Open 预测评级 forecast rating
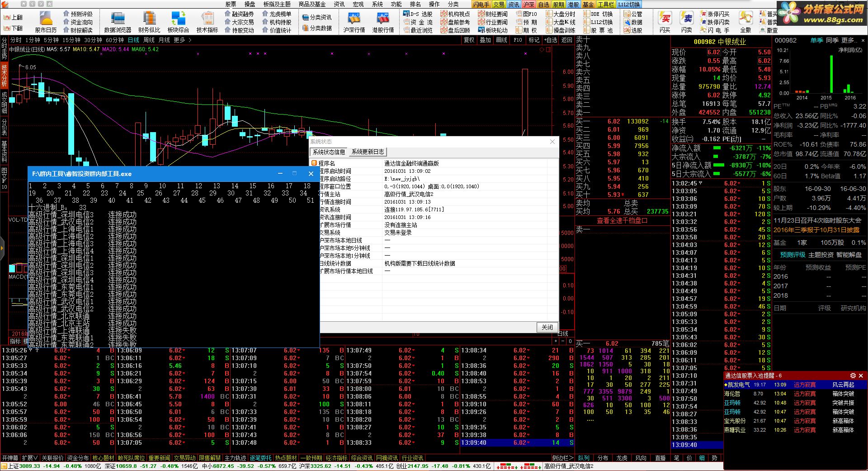868x471 pixels. pos(78,14)
